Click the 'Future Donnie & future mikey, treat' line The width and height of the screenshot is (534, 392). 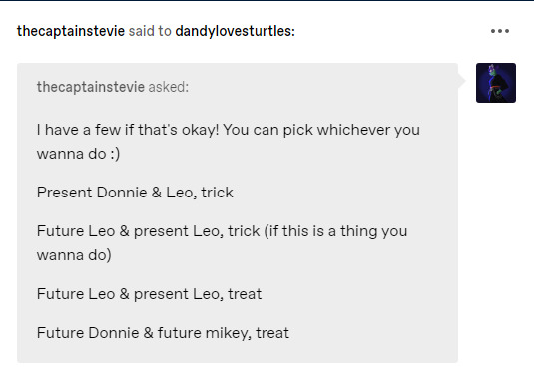[x=163, y=333]
